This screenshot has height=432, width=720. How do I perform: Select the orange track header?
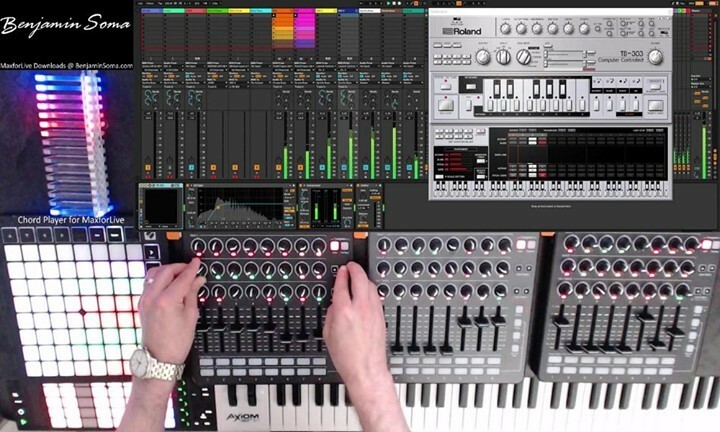coord(283,10)
